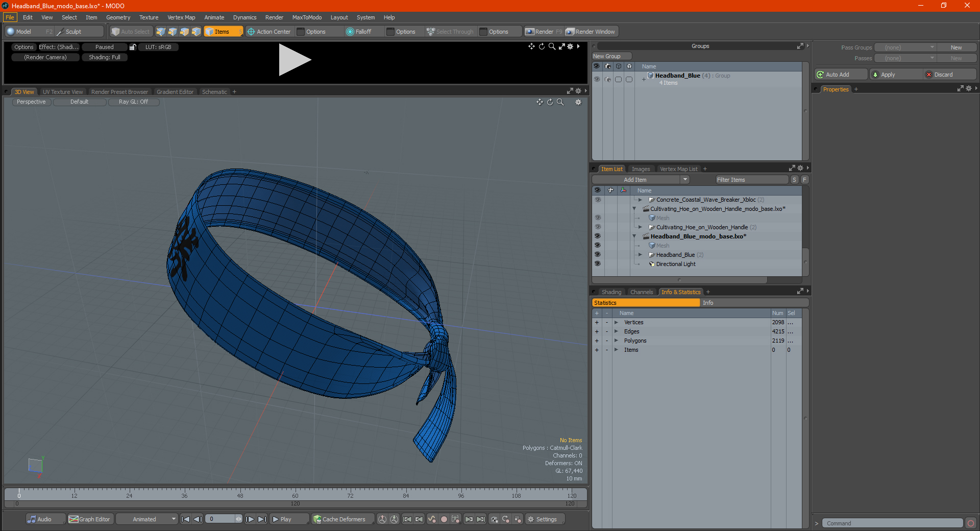The image size is (980, 531).
Task: Click the record keyframe circle icon
Action: tap(444, 519)
